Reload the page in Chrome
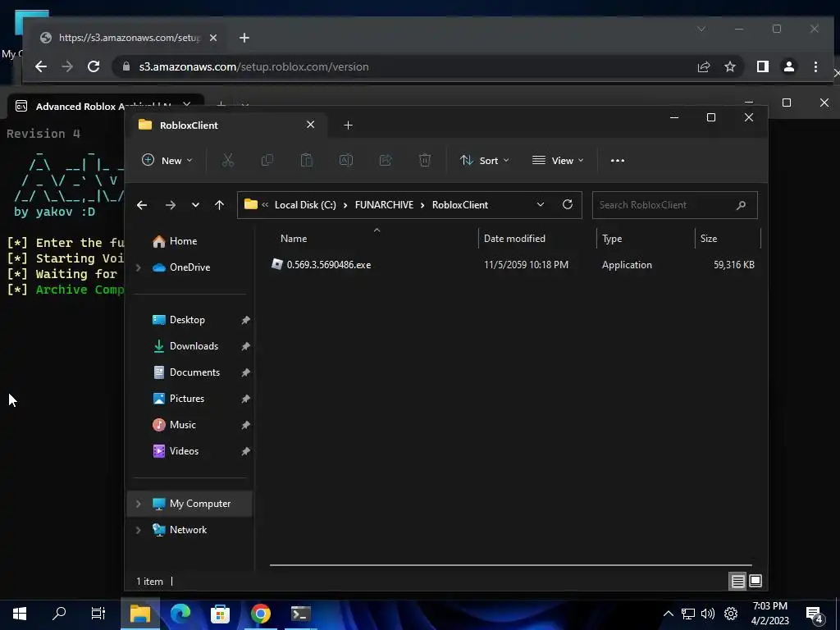840x630 pixels. pyautogui.click(x=94, y=66)
